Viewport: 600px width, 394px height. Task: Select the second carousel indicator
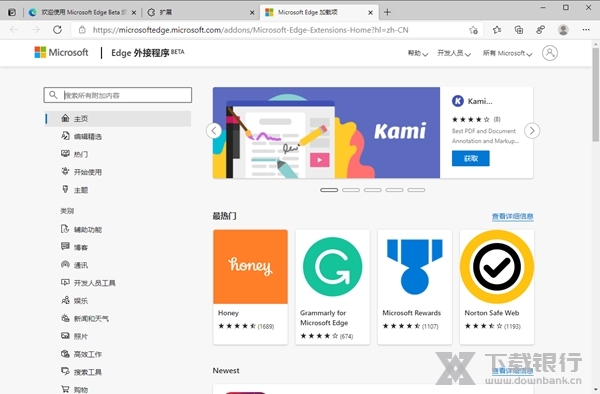click(351, 190)
